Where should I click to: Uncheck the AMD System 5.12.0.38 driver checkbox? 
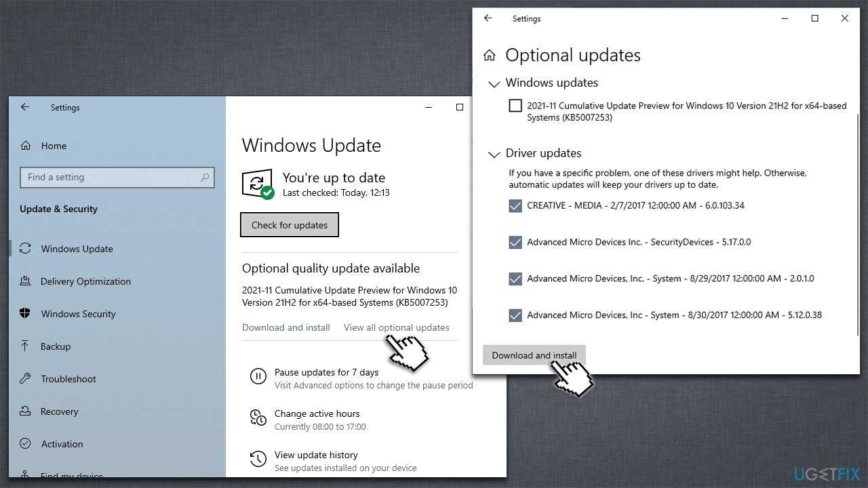point(515,315)
